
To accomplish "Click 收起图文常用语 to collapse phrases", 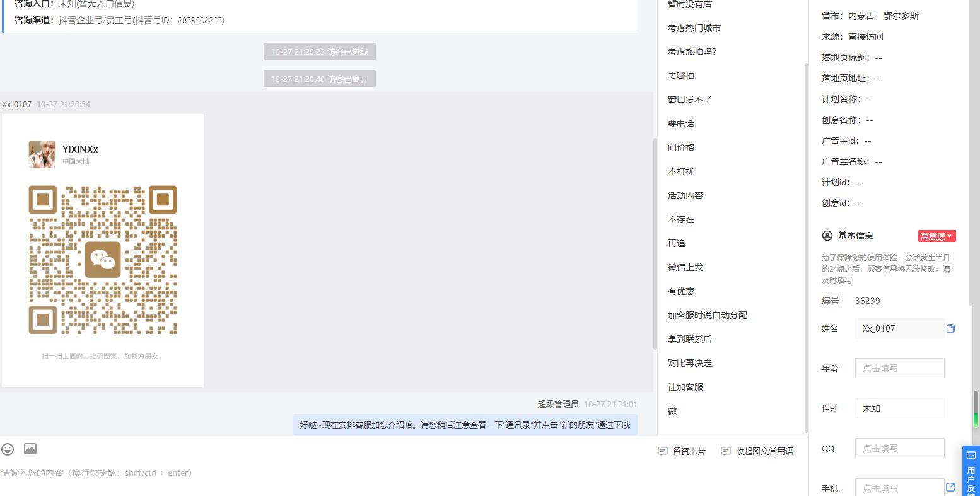I will (x=757, y=451).
